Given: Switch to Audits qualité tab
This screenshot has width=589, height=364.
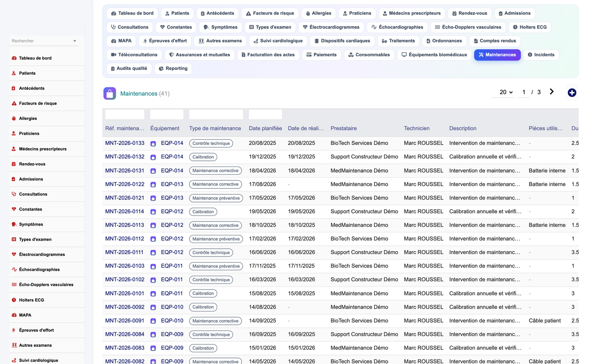Looking at the screenshot, I should tap(129, 69).
